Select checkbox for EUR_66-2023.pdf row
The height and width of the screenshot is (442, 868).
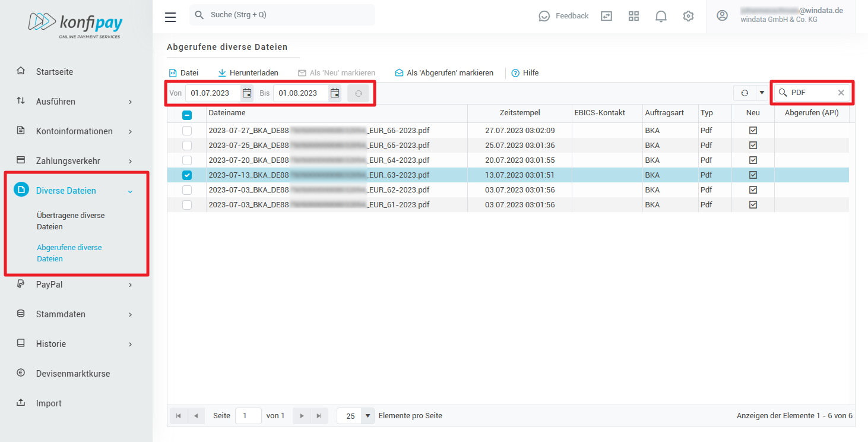click(x=187, y=131)
